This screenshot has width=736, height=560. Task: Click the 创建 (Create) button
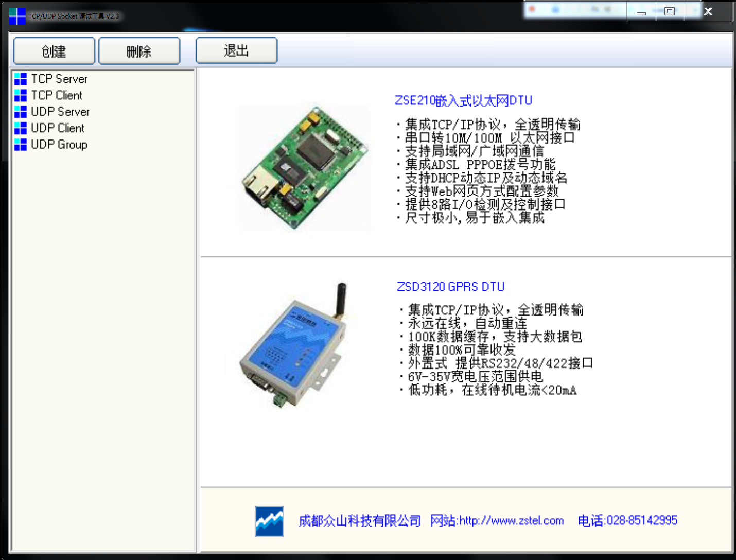(x=54, y=51)
